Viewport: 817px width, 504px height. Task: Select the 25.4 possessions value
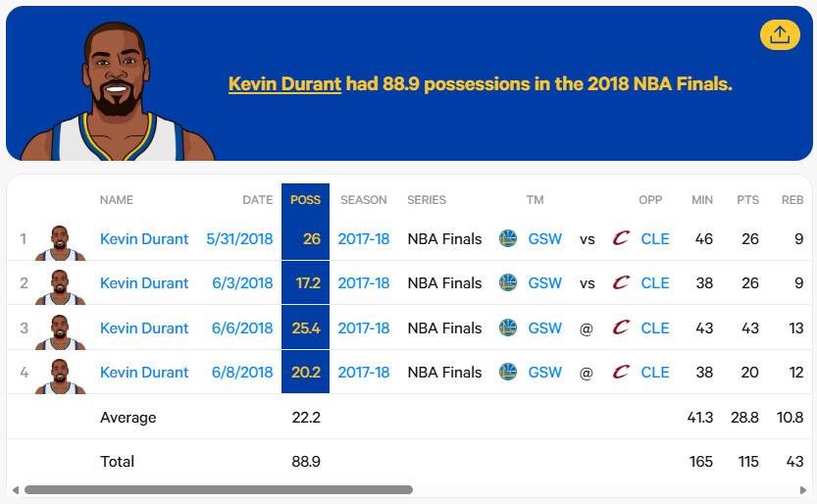pyautogui.click(x=306, y=328)
